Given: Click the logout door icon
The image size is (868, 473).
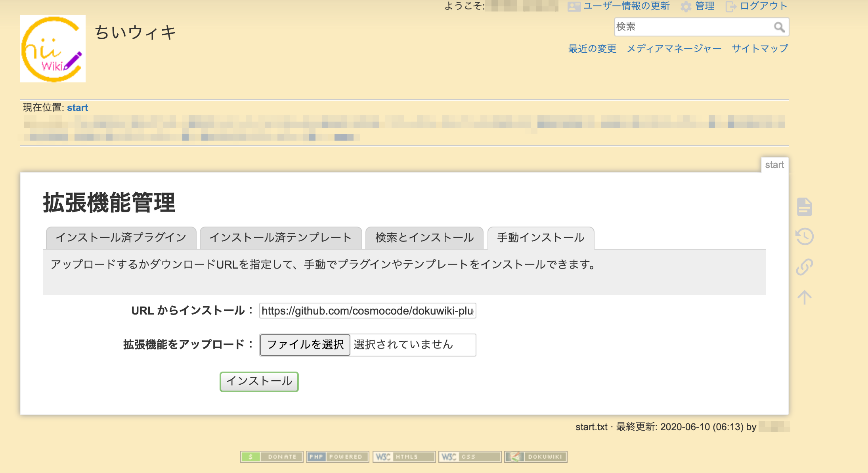Looking at the screenshot, I should (730, 6).
